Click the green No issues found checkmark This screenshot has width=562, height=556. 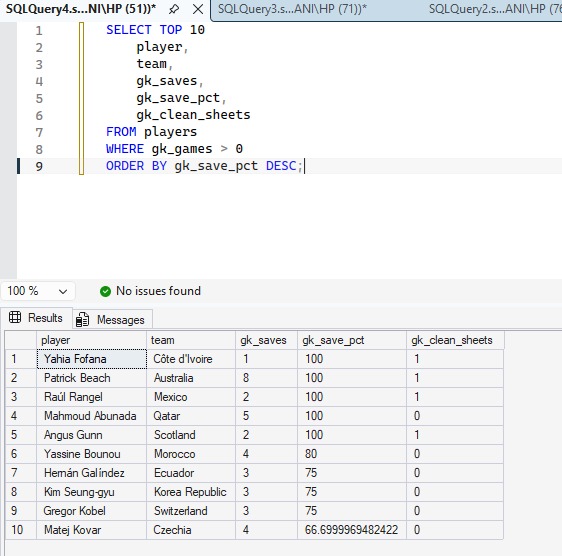point(105,291)
